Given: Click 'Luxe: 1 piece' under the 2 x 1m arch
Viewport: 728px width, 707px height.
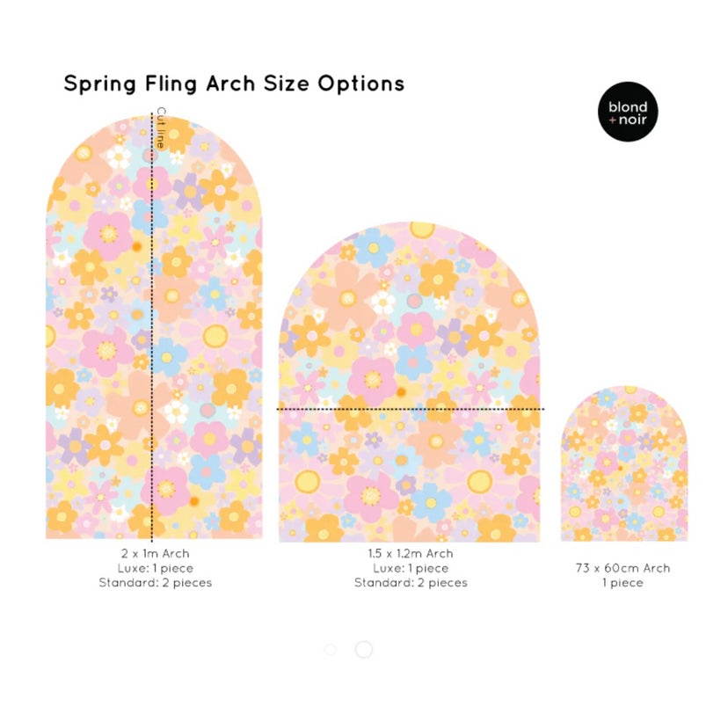Looking at the screenshot, I should point(155,568).
